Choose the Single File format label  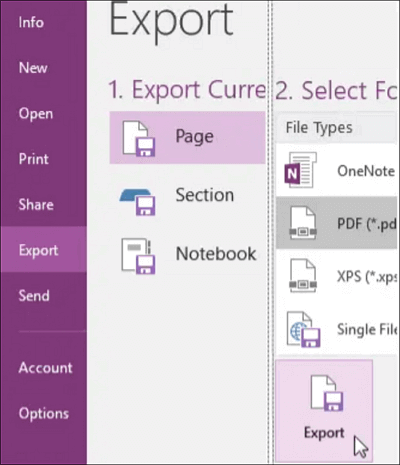(x=368, y=329)
